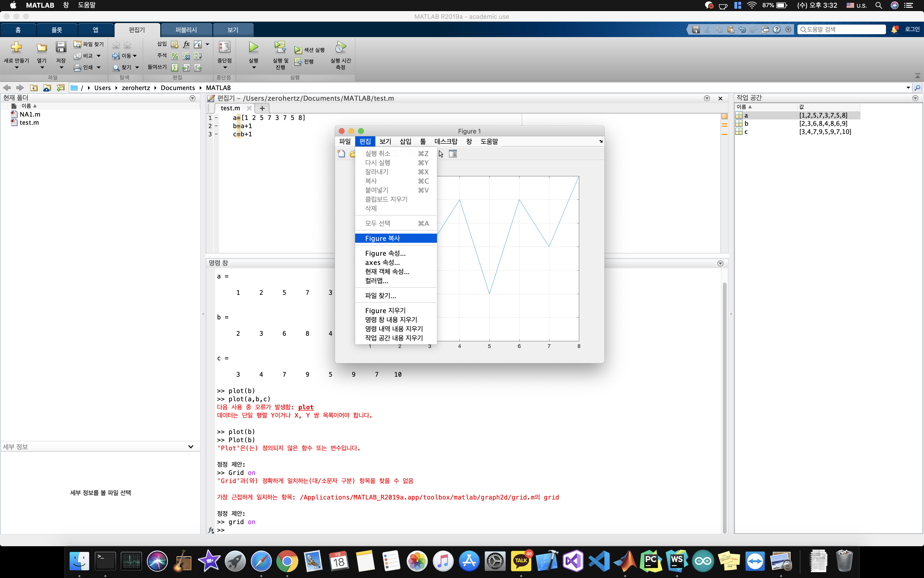Click the quick access paste clipboard icon
Screen dimensions: 924x578
point(731,29)
